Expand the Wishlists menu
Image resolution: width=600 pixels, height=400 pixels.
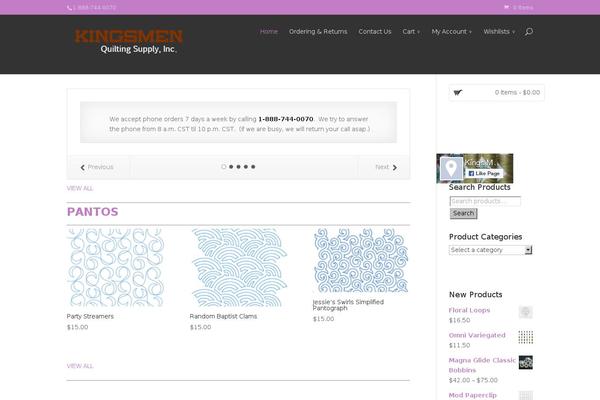pos(499,31)
